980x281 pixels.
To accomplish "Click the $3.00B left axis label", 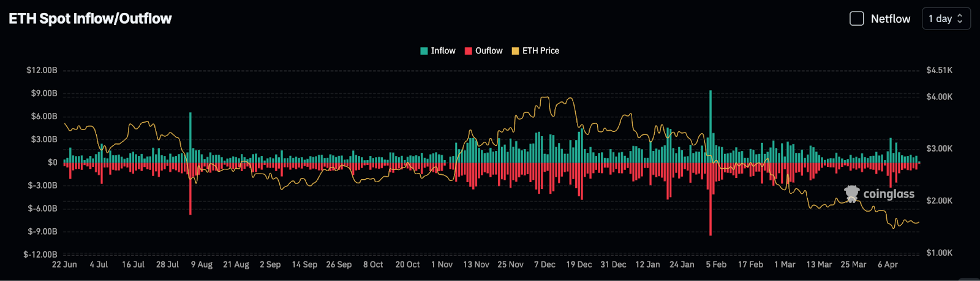I will (x=44, y=139).
